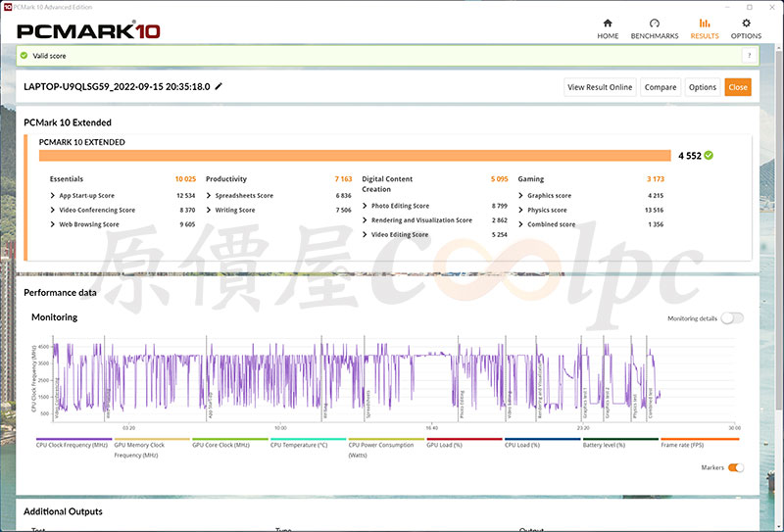Click the Essentials score 10 025

coord(185,179)
